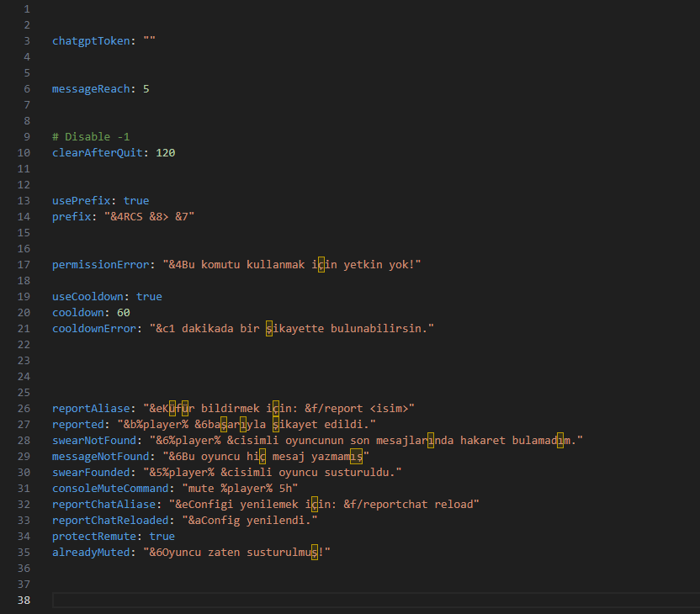This screenshot has width=700, height=614.
Task: Click the useCooldown key
Action: 87,297
